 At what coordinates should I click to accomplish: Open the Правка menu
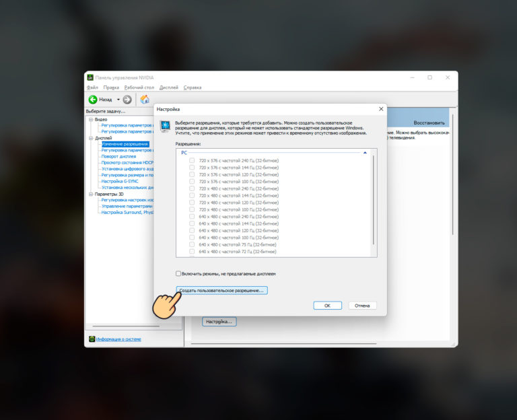(x=111, y=87)
